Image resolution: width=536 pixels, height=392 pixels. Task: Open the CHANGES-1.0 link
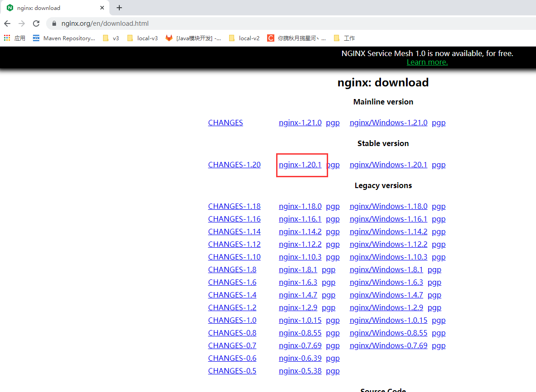232,321
